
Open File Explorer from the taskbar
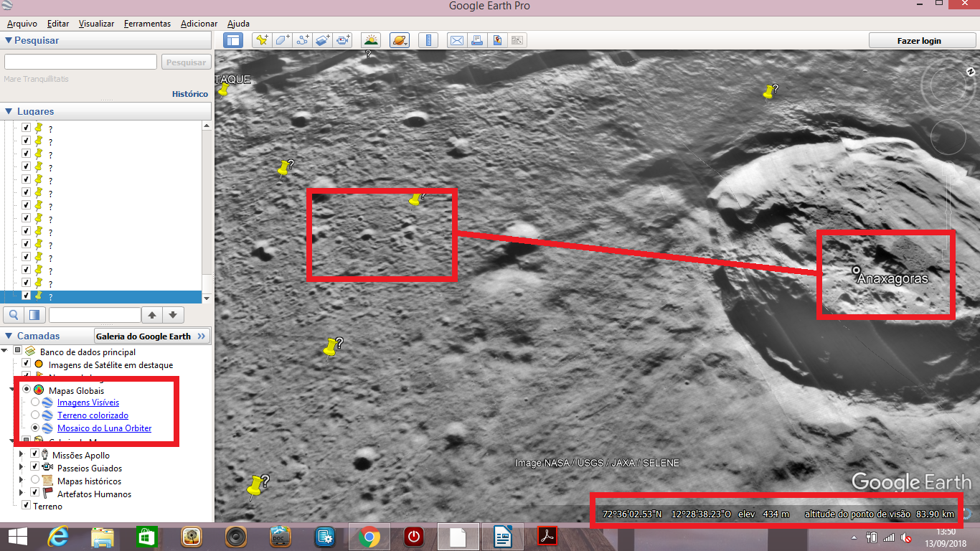tap(103, 537)
